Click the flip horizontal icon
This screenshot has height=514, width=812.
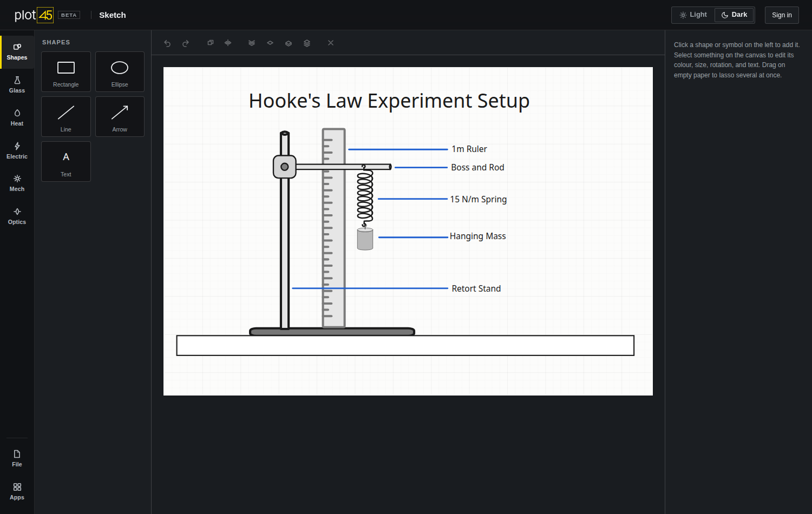(x=228, y=43)
